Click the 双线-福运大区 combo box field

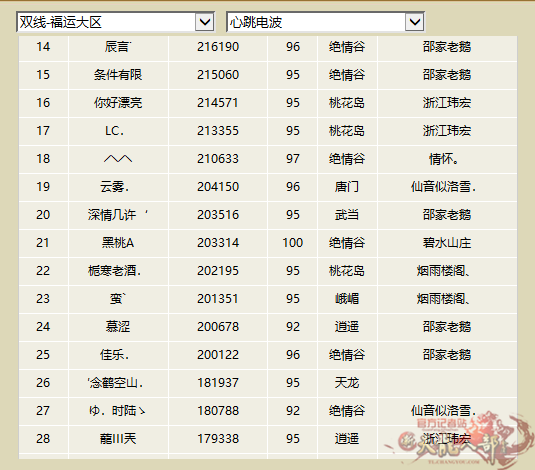[115, 22]
